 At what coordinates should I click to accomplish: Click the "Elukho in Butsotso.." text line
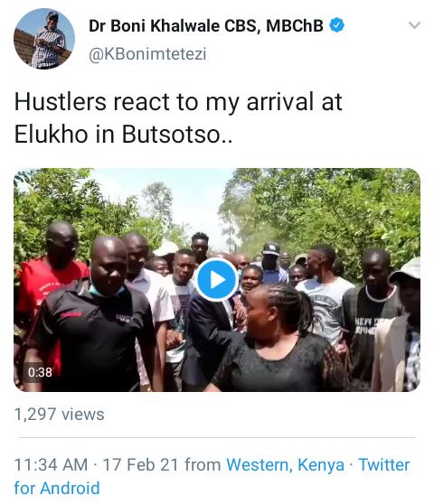pyautogui.click(x=123, y=134)
